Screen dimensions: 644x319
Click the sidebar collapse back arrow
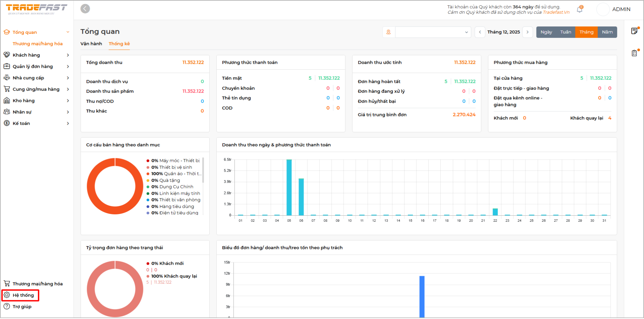pyautogui.click(x=85, y=9)
